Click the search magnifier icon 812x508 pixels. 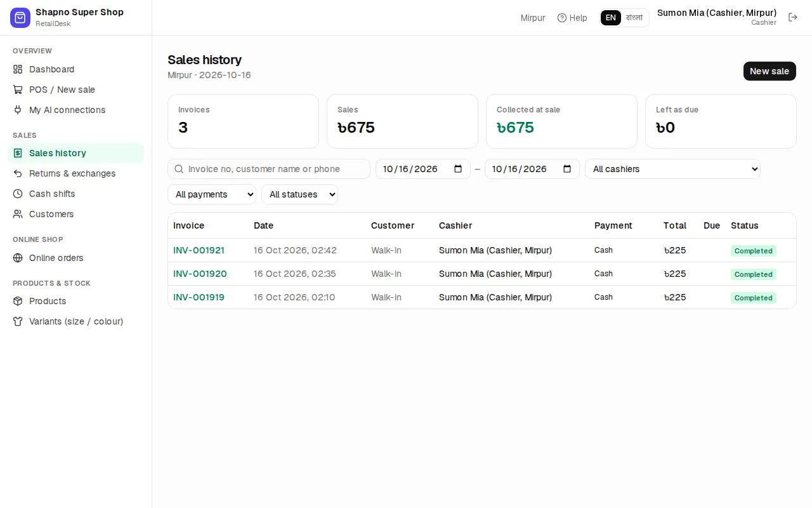[x=179, y=169]
